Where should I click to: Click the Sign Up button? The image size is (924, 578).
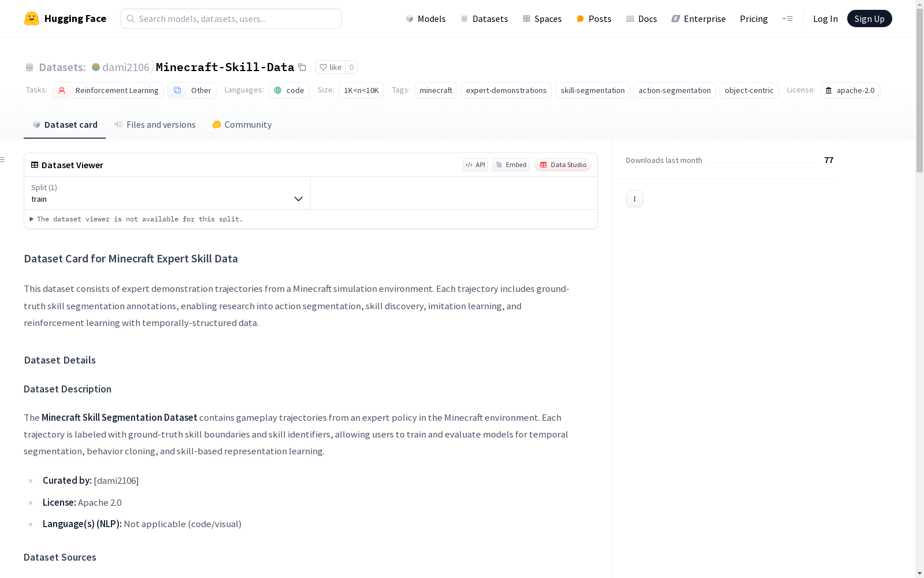coord(870,18)
